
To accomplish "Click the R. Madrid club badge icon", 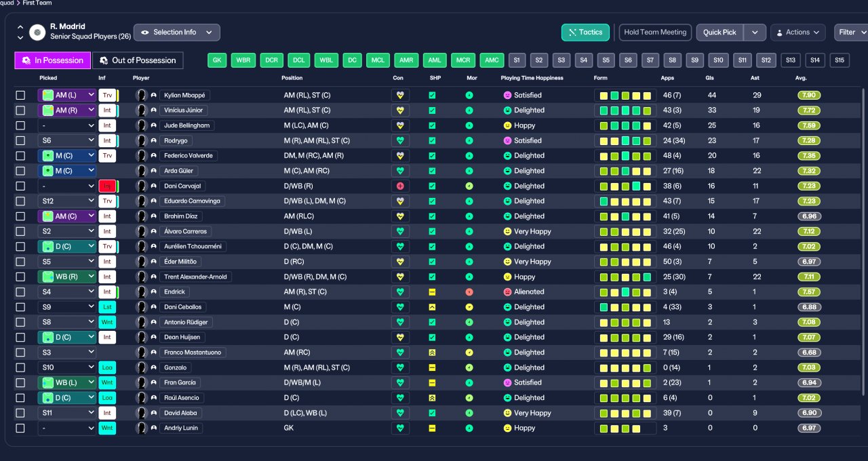I will pyautogui.click(x=37, y=32).
